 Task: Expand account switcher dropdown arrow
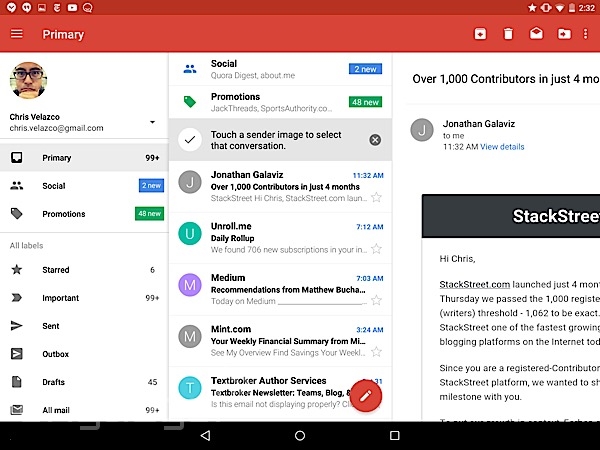point(152,122)
